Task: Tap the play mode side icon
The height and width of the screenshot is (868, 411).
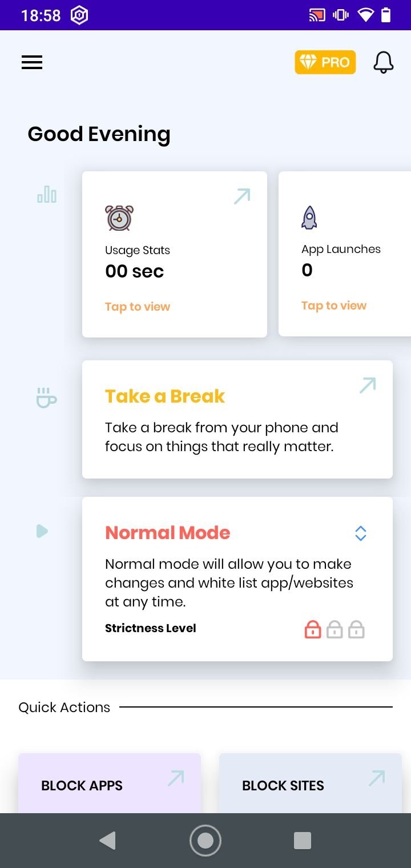Action: 42,531
